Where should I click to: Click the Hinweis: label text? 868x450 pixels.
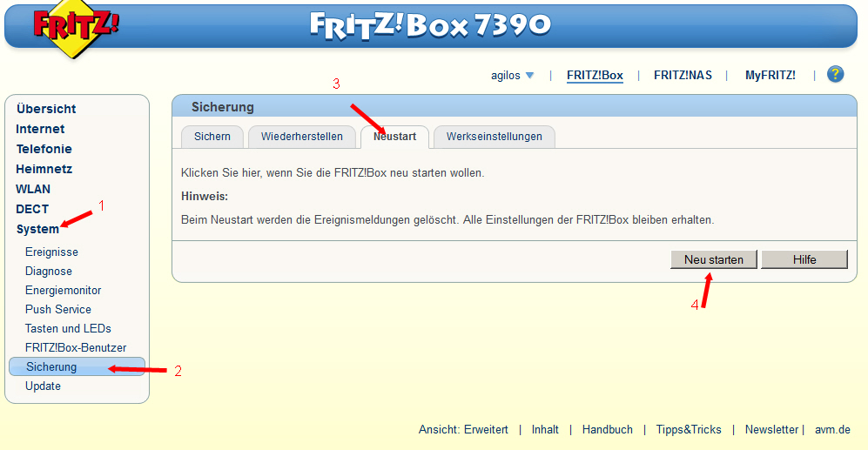(x=205, y=197)
